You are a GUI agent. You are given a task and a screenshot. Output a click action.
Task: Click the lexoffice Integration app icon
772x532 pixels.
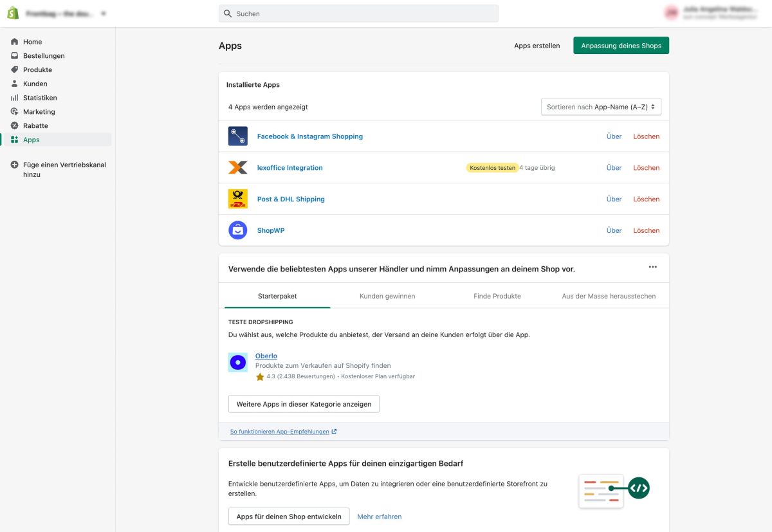[238, 168]
